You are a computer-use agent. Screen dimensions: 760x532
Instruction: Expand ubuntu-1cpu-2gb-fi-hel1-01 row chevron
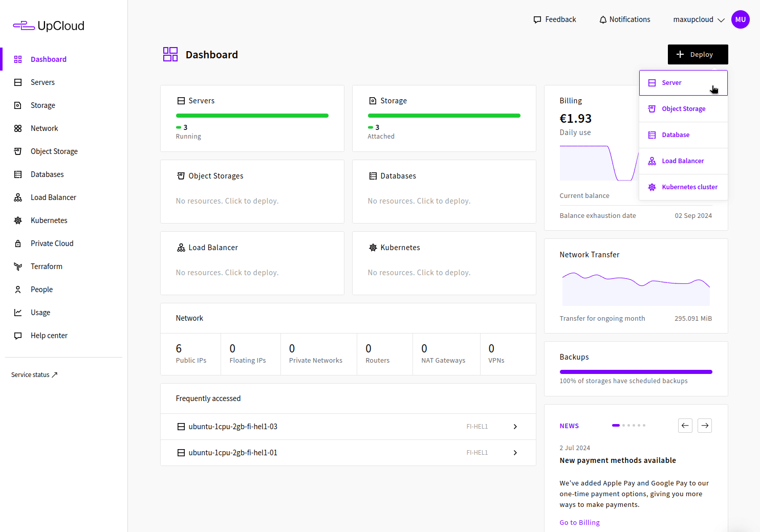pyautogui.click(x=515, y=453)
